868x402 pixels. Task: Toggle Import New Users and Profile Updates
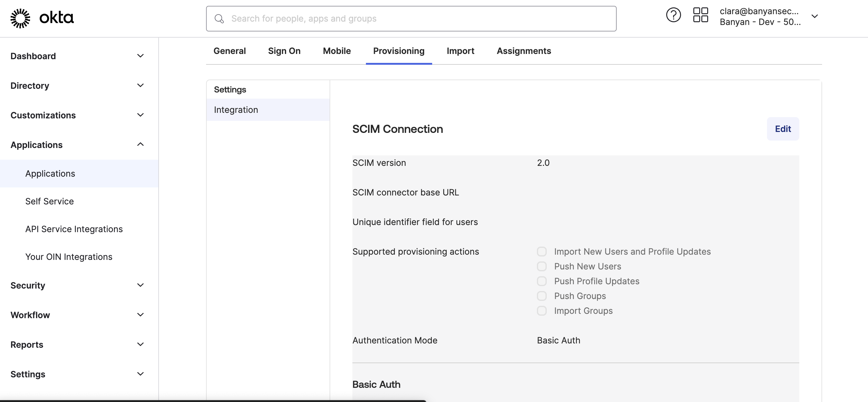pos(541,252)
